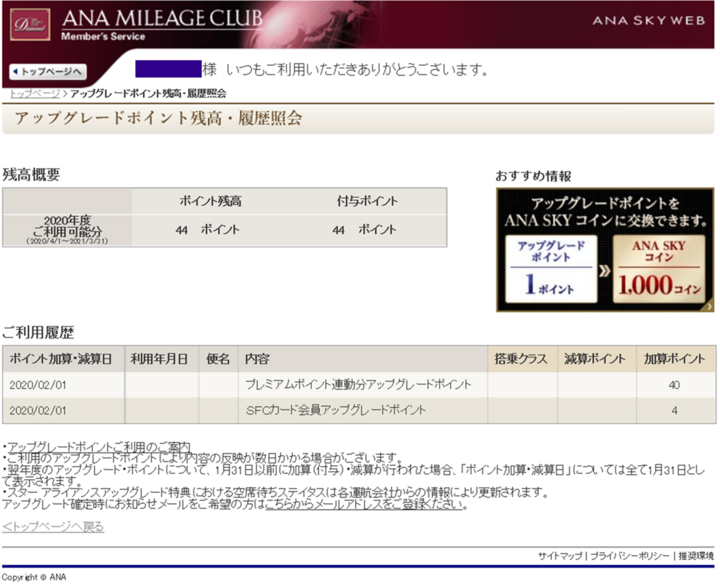The image size is (720, 588).
Task: Select 減算ポイント column header
Action: 597,359
